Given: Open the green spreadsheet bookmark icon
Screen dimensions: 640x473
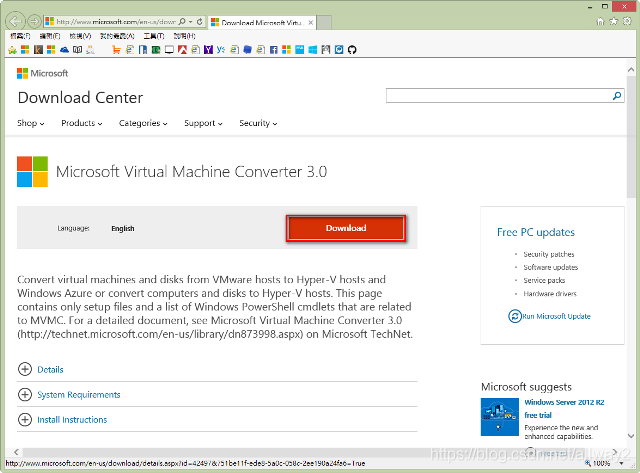Looking at the screenshot, I should [156, 50].
